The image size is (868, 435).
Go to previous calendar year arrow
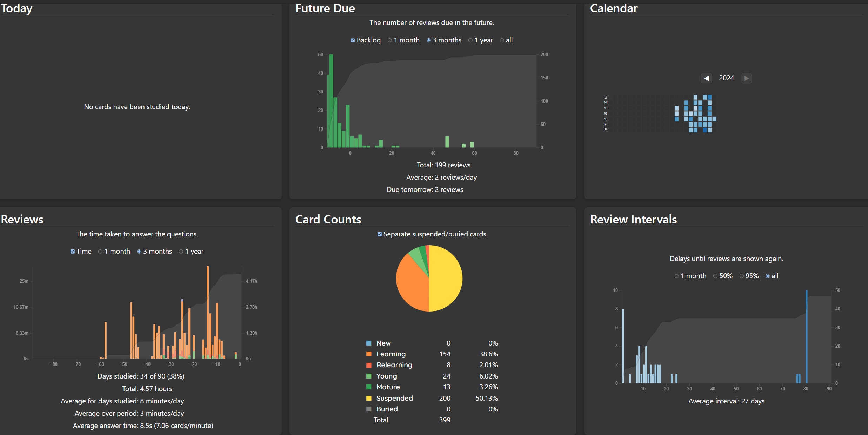tap(706, 78)
